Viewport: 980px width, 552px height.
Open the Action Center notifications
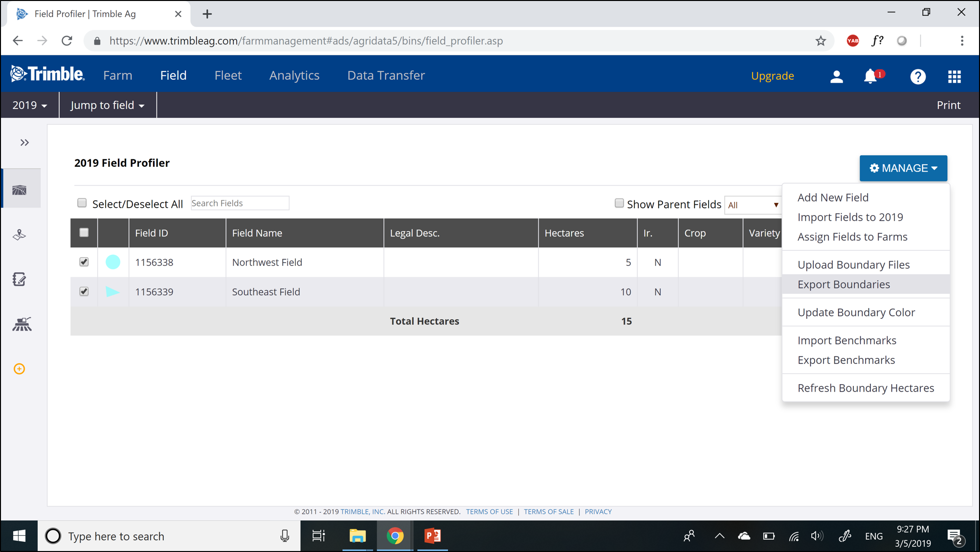tap(955, 536)
